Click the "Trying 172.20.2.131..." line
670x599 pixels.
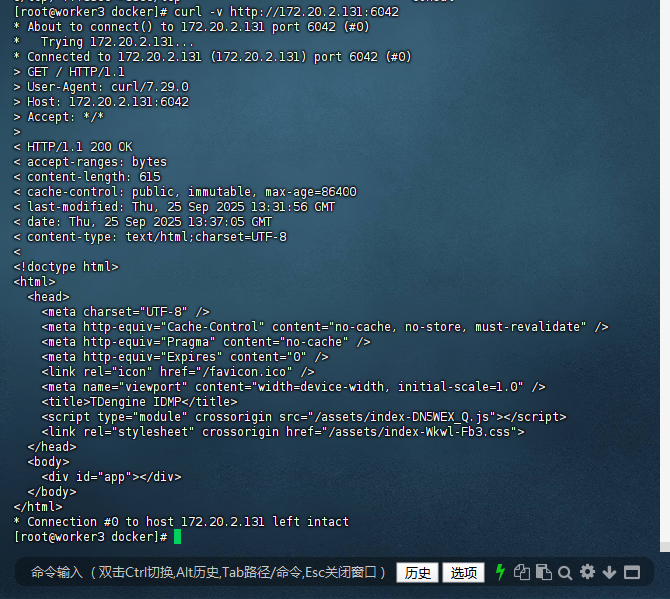pyautogui.click(x=103, y=42)
